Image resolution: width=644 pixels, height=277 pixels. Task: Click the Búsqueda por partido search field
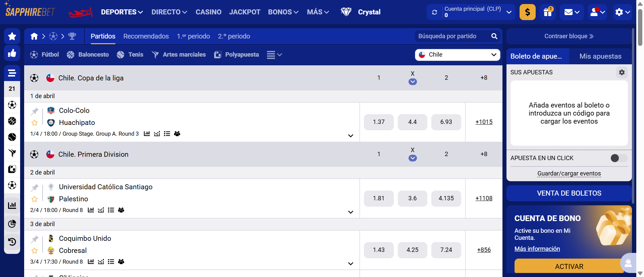453,36
